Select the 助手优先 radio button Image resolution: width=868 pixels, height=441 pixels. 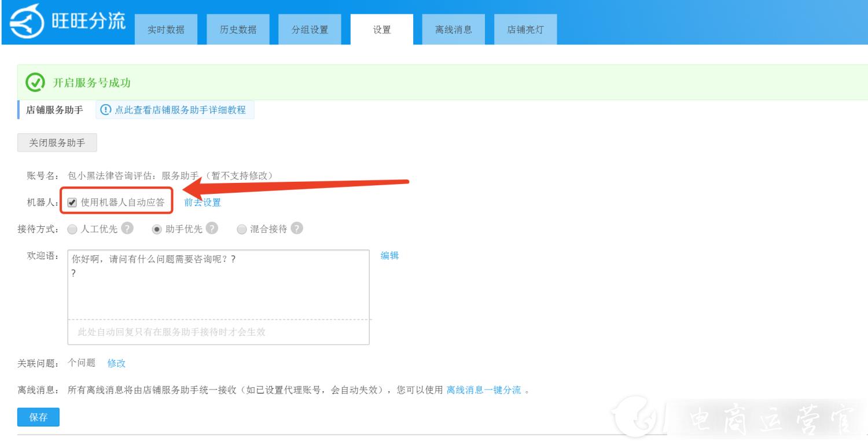pos(156,229)
